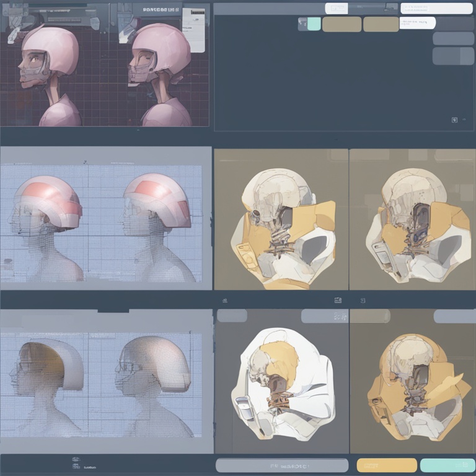Click the small gray pill above the white armor cutaway

(x=232, y=315)
